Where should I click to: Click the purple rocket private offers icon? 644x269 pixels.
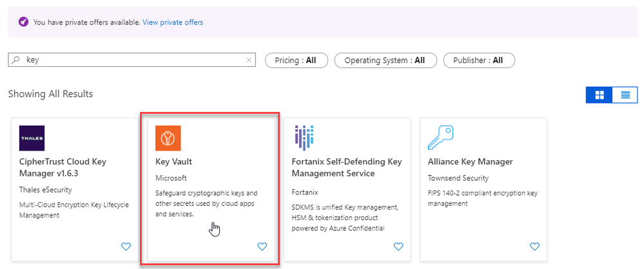pyautogui.click(x=23, y=22)
